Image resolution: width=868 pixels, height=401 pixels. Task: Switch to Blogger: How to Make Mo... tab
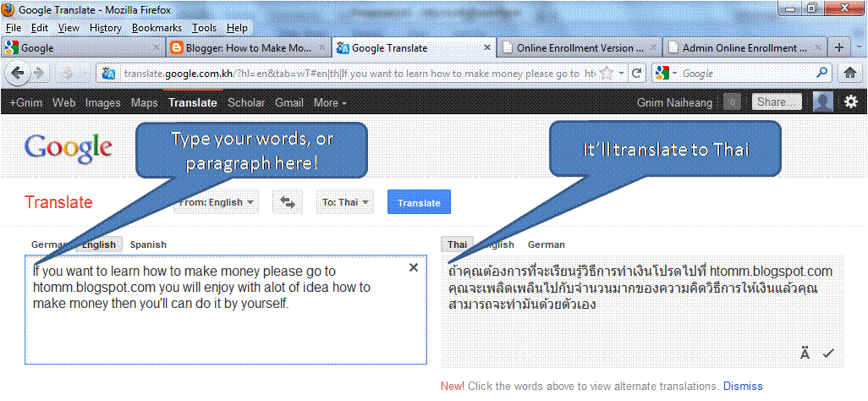pyautogui.click(x=248, y=48)
